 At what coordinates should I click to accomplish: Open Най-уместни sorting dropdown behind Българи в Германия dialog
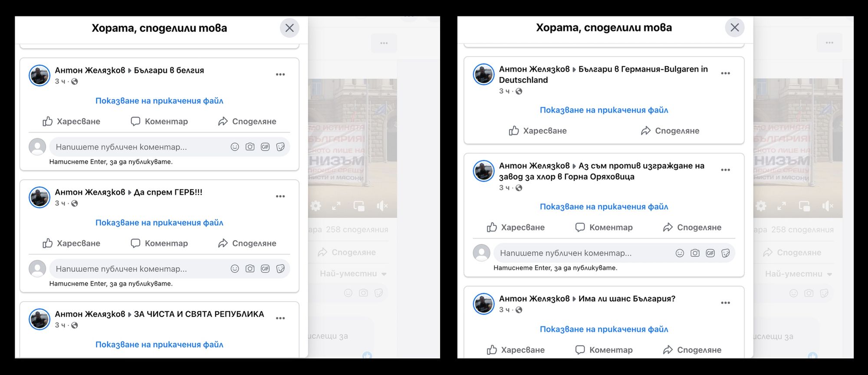798,274
